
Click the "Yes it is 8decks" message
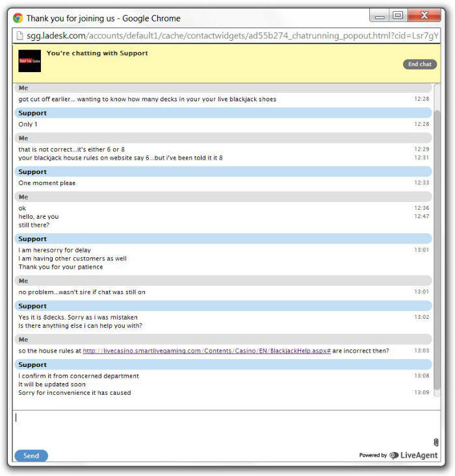(x=78, y=317)
